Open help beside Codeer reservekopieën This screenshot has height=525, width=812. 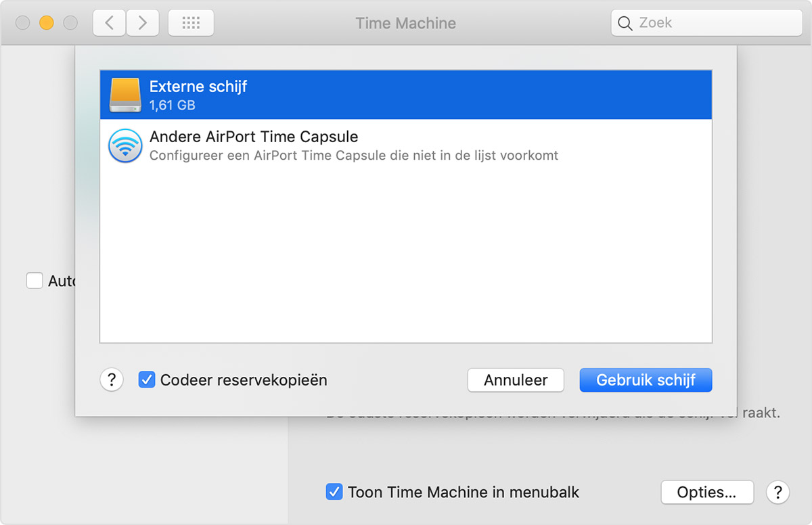tap(112, 380)
